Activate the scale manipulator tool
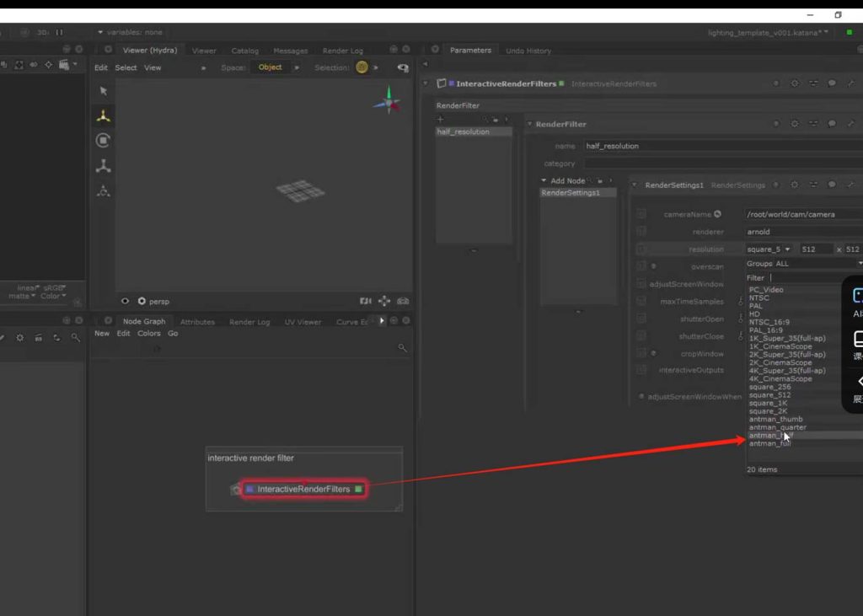 pos(104,165)
